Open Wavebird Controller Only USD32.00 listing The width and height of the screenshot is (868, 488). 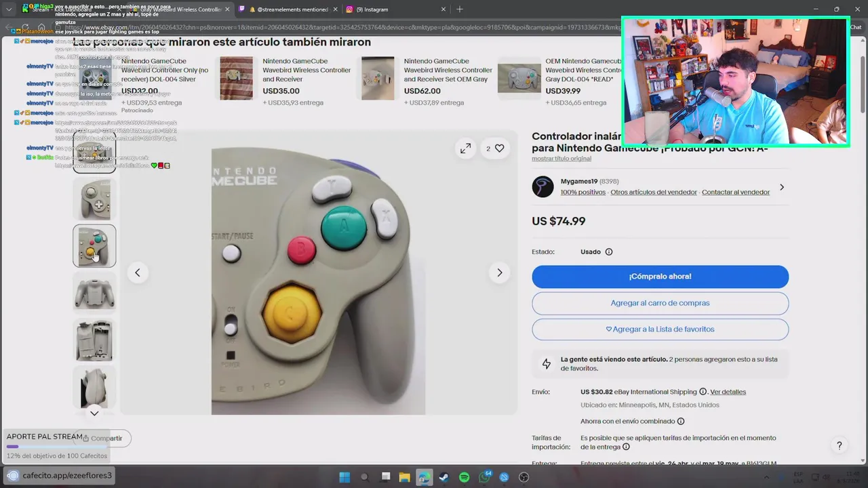tap(165, 70)
